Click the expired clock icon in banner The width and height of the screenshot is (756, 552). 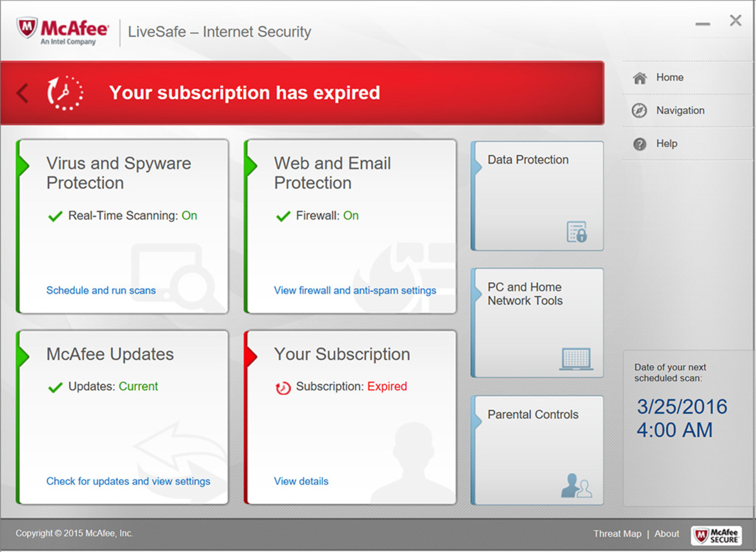[x=65, y=93]
